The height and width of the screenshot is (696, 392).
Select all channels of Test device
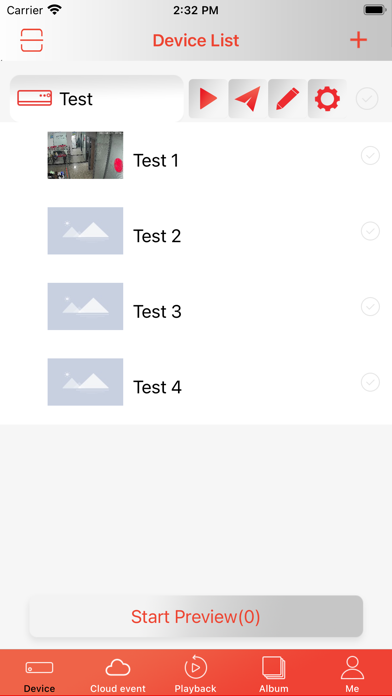coord(367,99)
